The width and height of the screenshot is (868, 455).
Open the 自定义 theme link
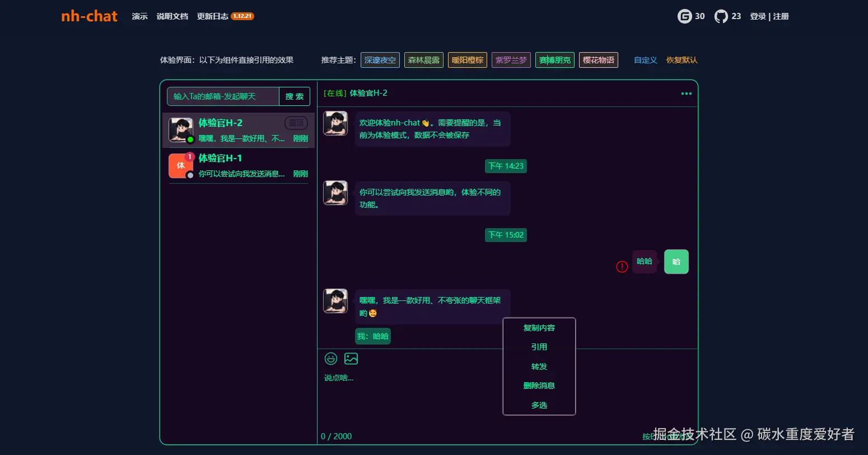pyautogui.click(x=645, y=60)
